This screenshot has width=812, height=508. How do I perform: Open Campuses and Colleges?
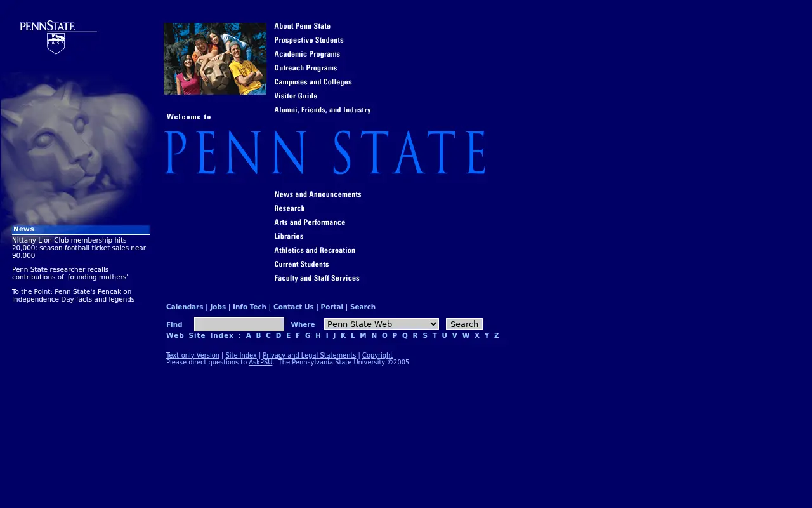pyautogui.click(x=313, y=82)
